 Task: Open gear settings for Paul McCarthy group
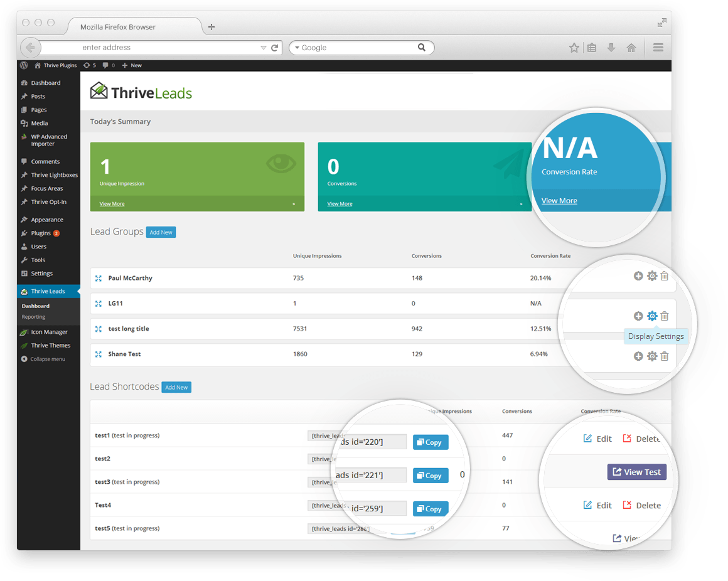(x=652, y=276)
